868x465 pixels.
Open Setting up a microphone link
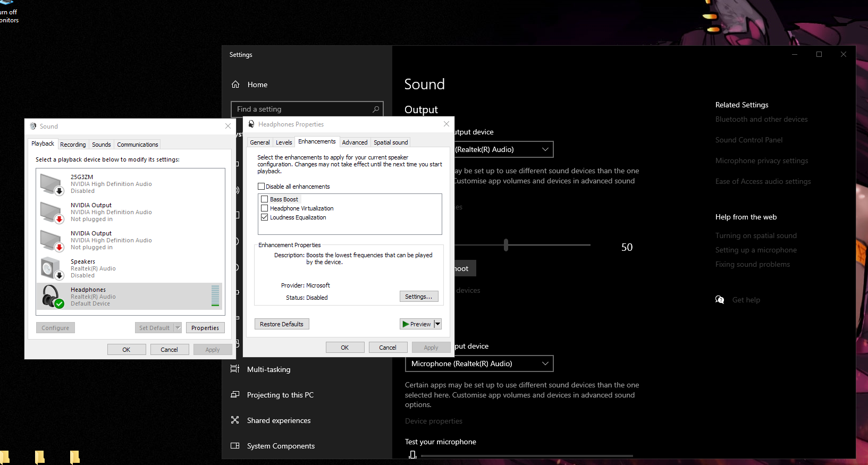(x=756, y=250)
